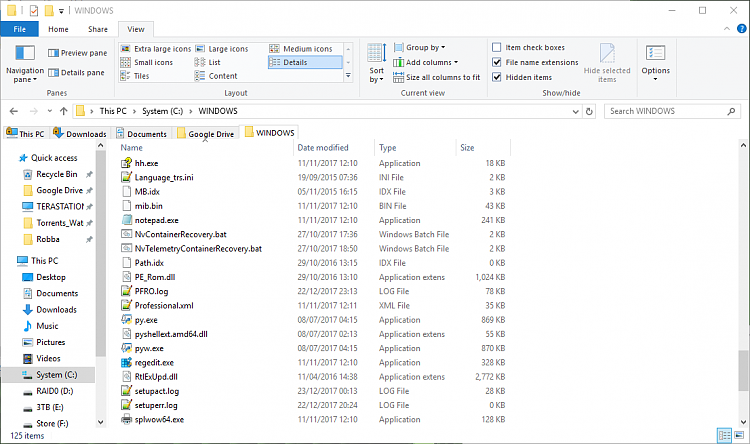Switch to the Share ribbon tab
Viewport: 750px width, 444px height.
(98, 29)
